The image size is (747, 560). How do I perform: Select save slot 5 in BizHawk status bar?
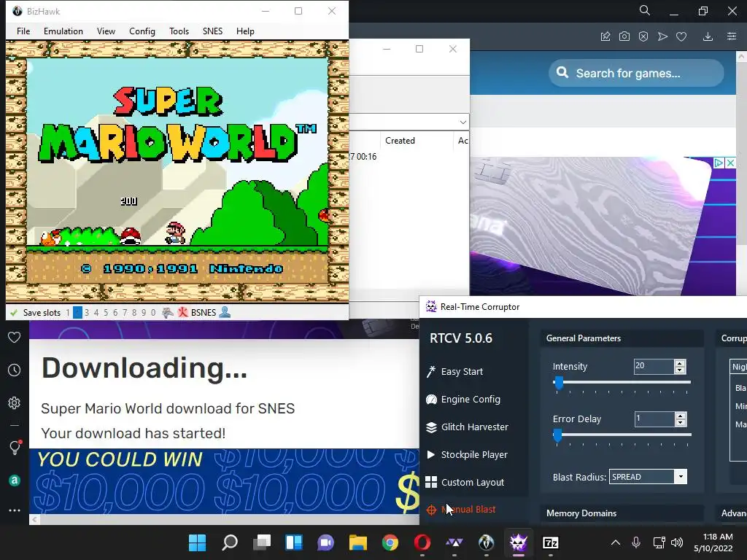coord(106,312)
